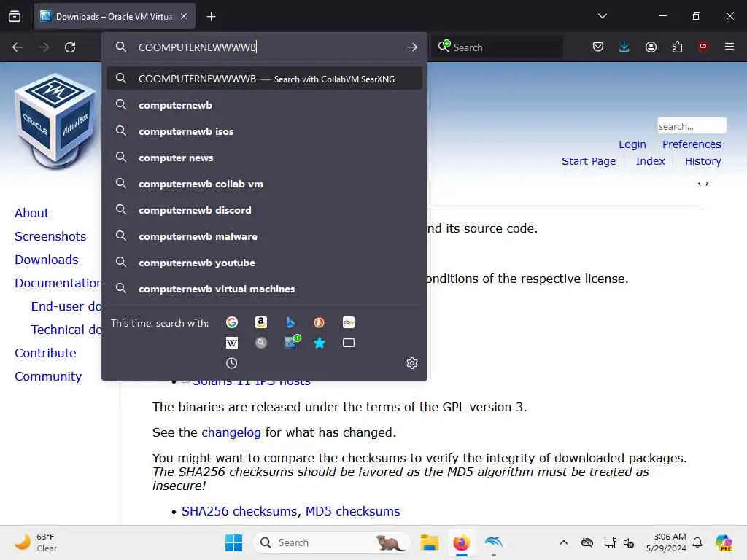Pick the 'computernewb youtube' suggestion
The height and width of the screenshot is (560, 747).
(264, 262)
